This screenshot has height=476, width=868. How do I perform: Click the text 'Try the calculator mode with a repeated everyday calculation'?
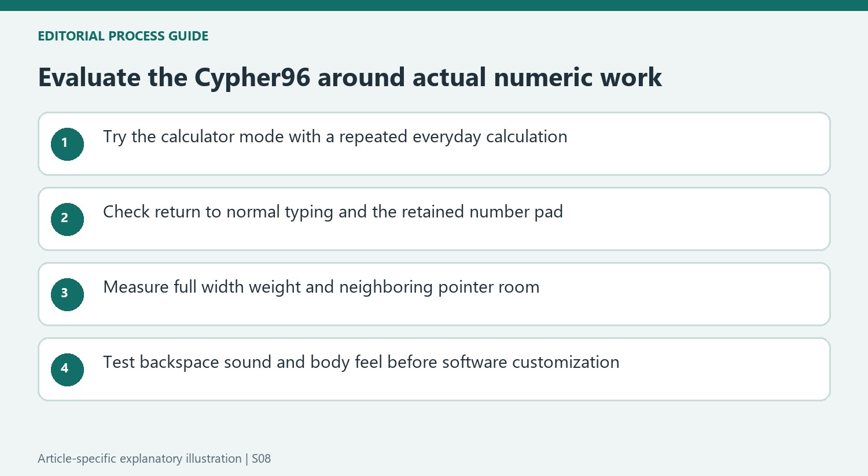(335, 137)
